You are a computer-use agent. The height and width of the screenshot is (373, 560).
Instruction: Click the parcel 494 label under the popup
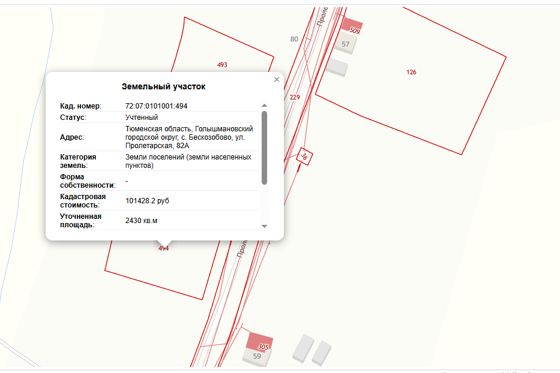pyautogui.click(x=164, y=248)
